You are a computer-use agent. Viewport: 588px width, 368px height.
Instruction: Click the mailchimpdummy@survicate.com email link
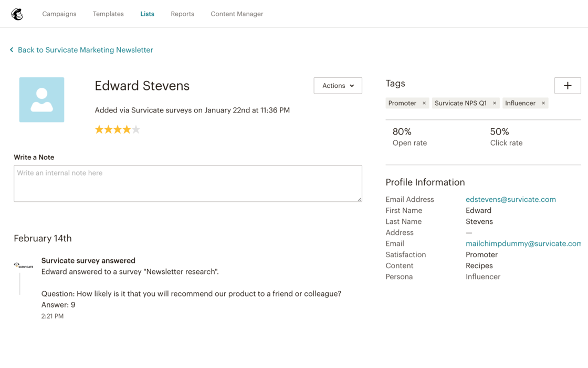pyautogui.click(x=523, y=244)
